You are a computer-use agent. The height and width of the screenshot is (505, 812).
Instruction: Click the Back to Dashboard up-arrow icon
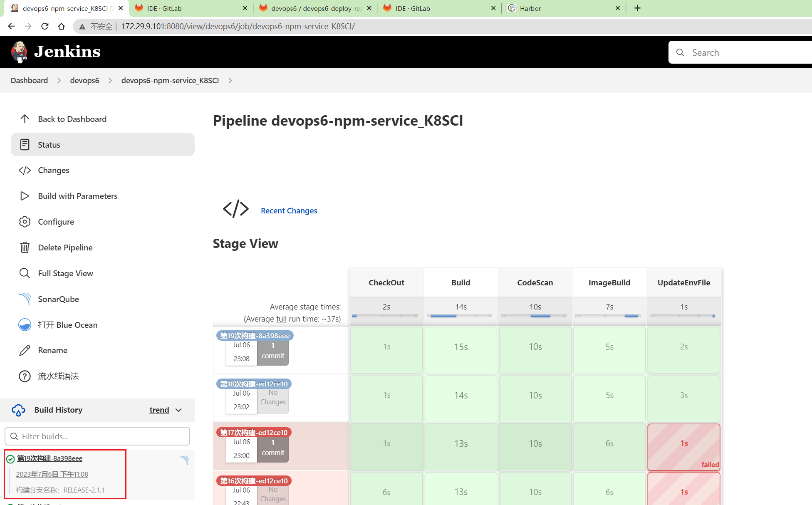click(25, 119)
